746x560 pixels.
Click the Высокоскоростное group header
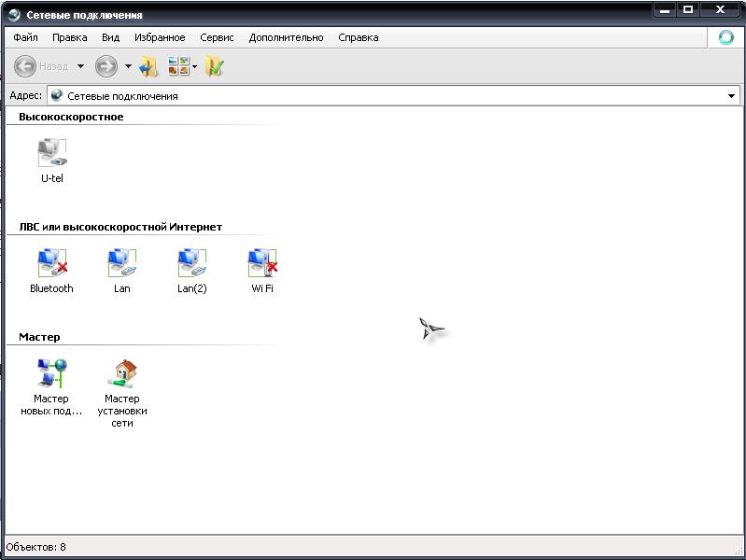71,117
